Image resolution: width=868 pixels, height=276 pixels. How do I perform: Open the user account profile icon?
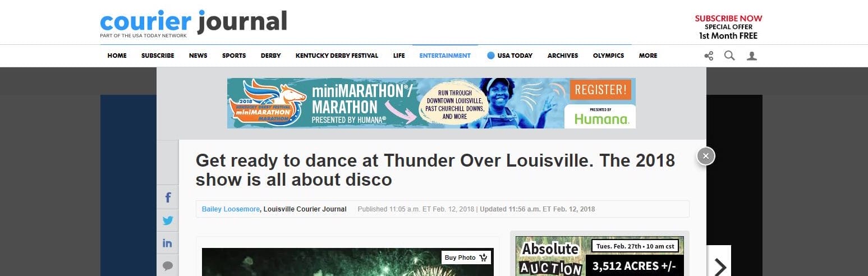(x=752, y=56)
